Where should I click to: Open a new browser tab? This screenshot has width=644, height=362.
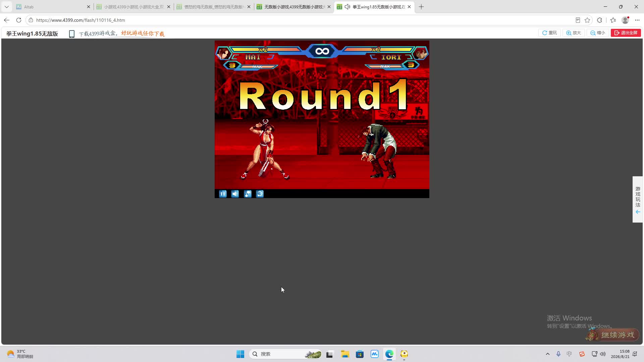(x=421, y=7)
